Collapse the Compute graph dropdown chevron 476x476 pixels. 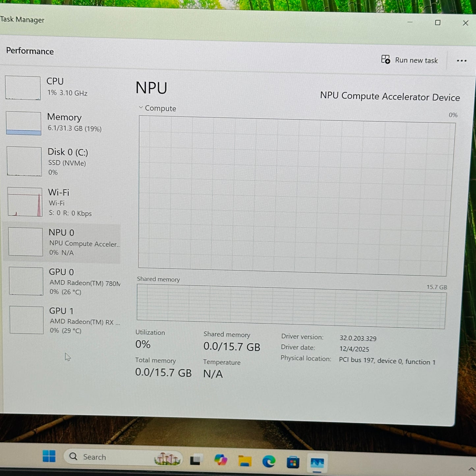(x=141, y=107)
